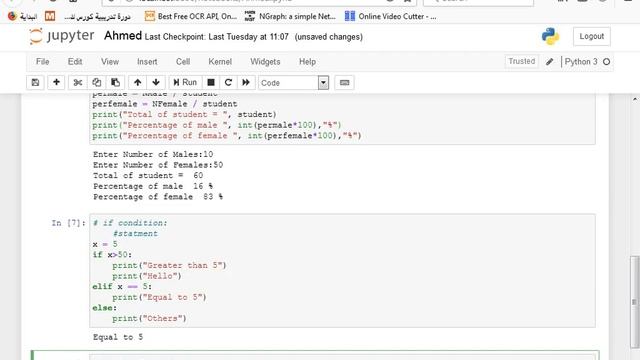640x360 pixels.
Task: Open the Edit menu
Action: (x=75, y=62)
